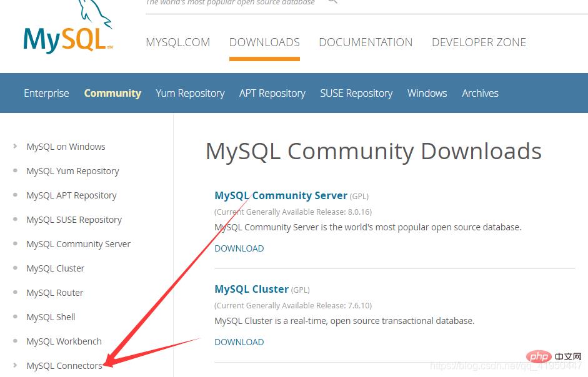
Task: Open MySQL APT Repository sidebar link
Action: pyautogui.click(x=72, y=195)
